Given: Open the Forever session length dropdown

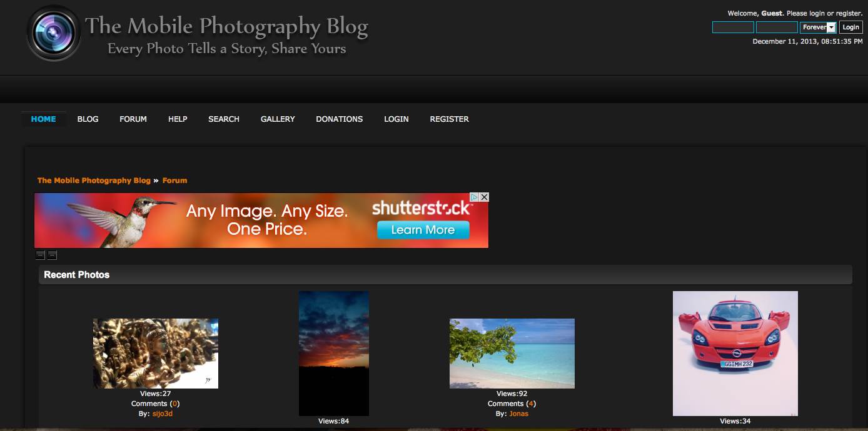Looking at the screenshot, I should (818, 27).
